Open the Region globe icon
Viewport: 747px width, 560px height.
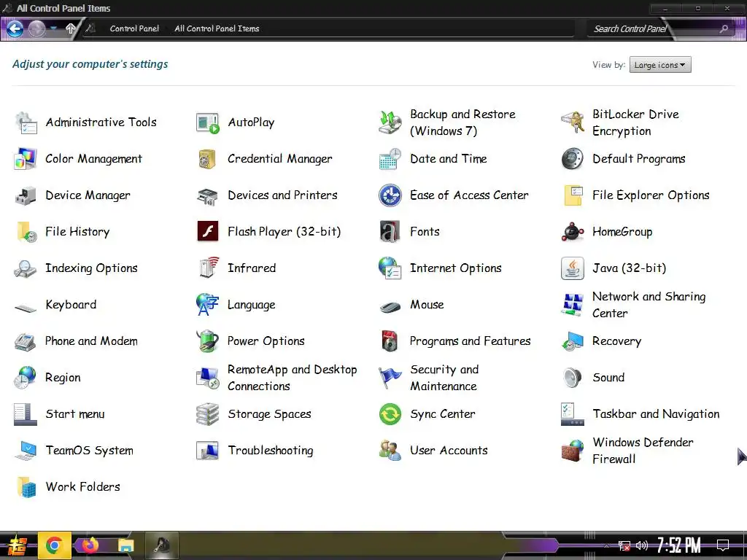pos(26,378)
